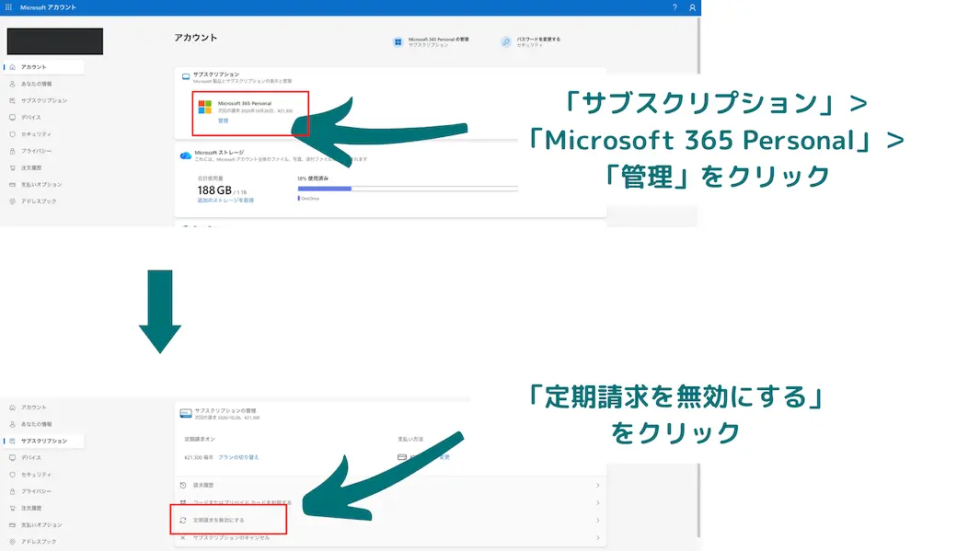Click the 管理 link under Microsoft 365 Personal
980x551 pixels.
(223, 121)
